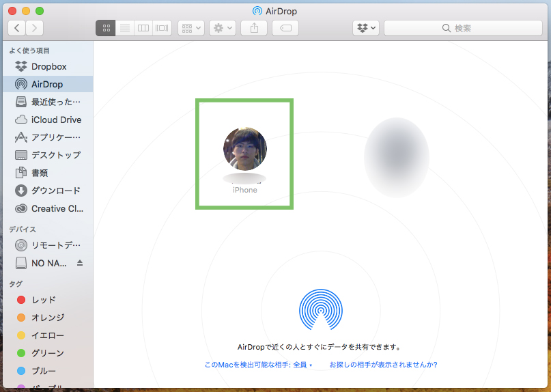
Task: Click お探しの相手が表示されませんか? link
Action: [383, 365]
